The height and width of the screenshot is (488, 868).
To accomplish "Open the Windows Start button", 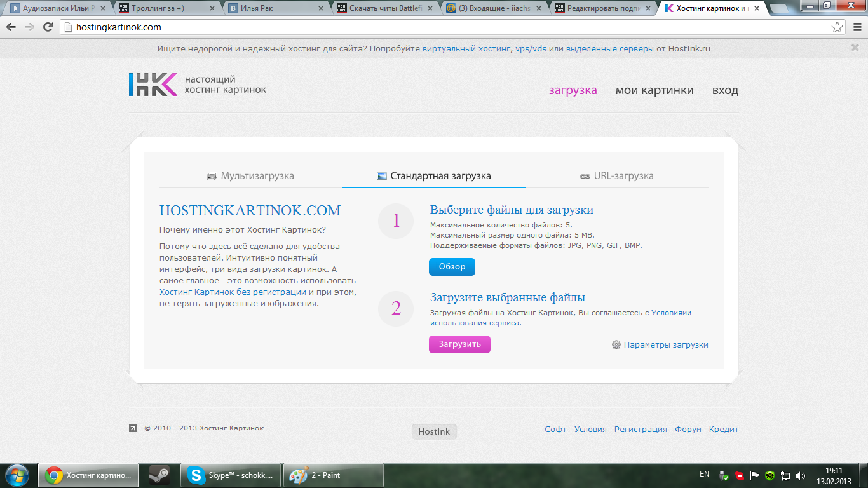I will (x=16, y=475).
